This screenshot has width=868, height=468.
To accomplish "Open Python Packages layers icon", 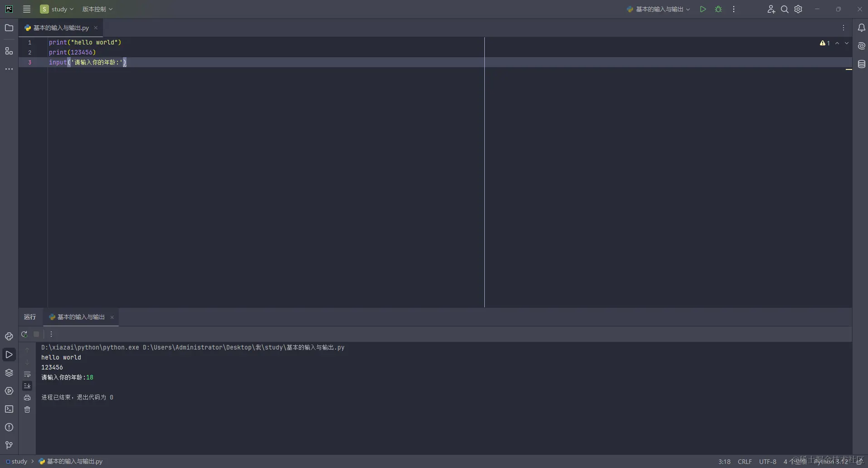I will point(9,373).
